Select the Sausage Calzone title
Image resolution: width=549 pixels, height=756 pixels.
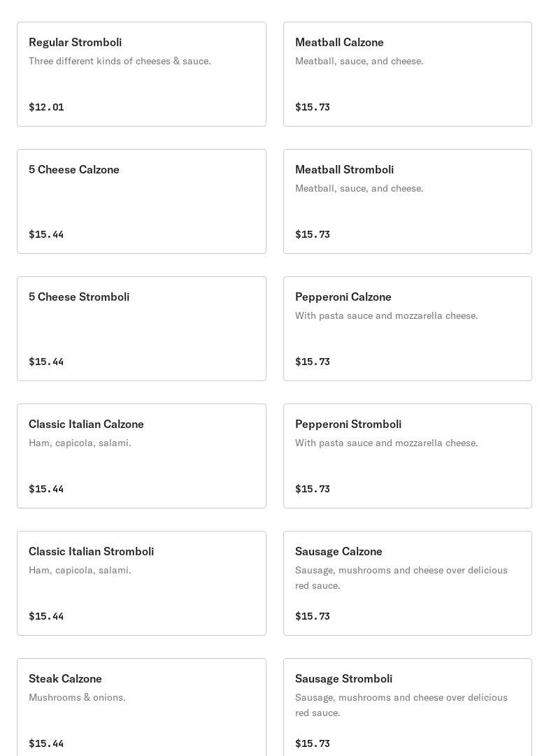click(x=338, y=551)
